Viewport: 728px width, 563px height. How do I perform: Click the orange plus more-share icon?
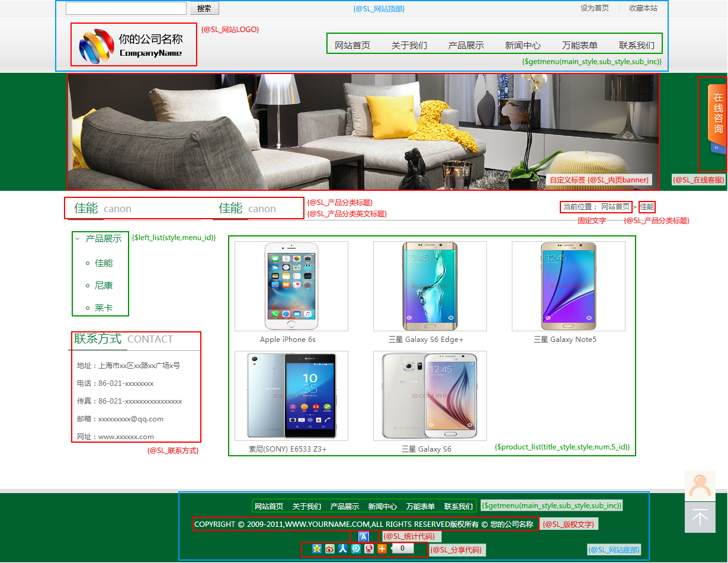pos(382,549)
